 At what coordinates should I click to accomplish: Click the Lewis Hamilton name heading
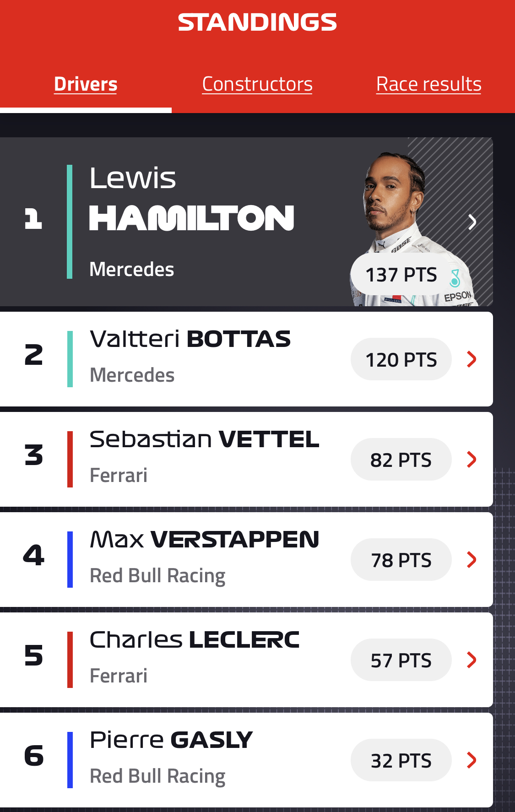coord(191,199)
